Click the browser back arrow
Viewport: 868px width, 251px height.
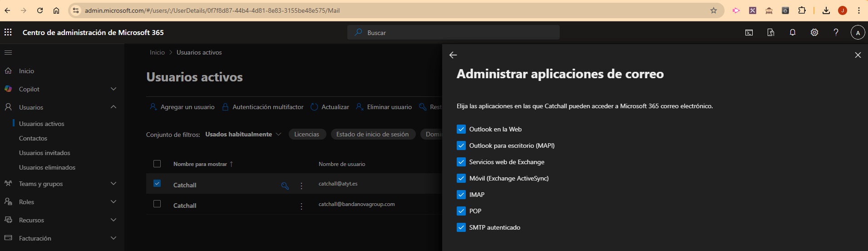(7, 10)
